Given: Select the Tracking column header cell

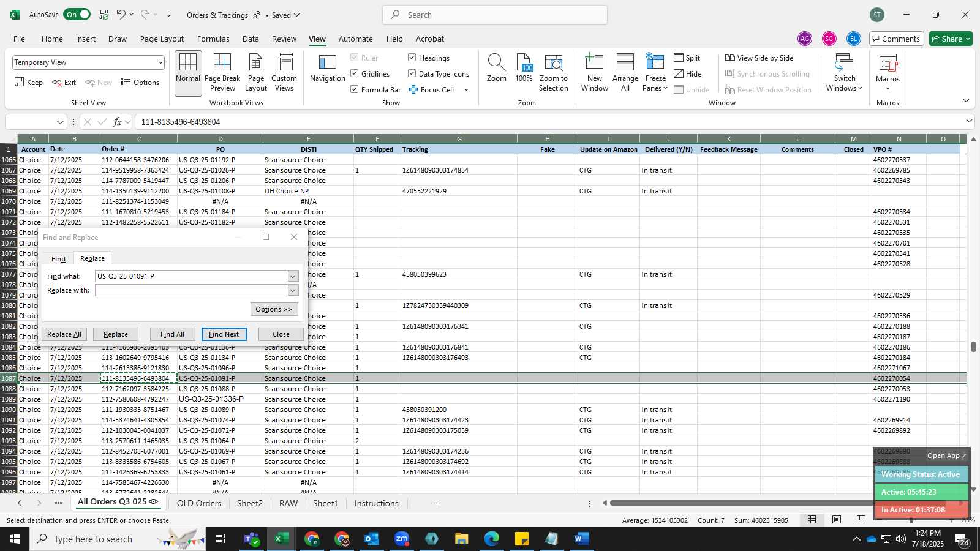Looking at the screenshot, I should point(459,149).
